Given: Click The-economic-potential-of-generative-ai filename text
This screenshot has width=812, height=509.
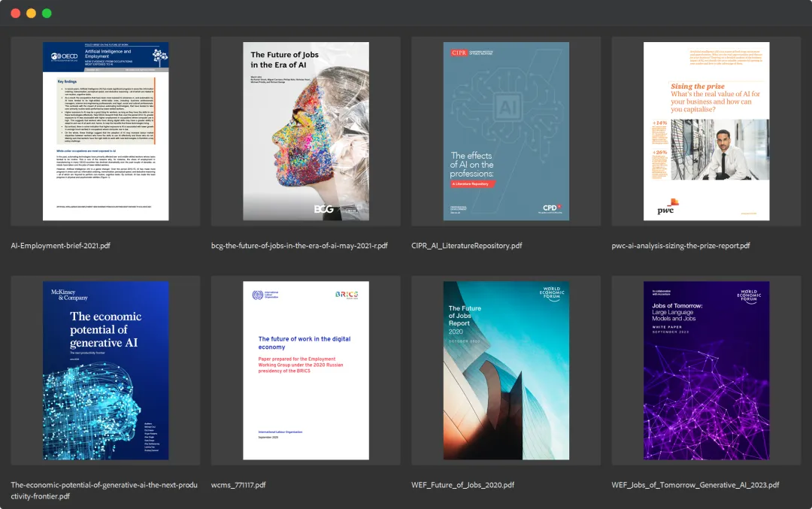Looking at the screenshot, I should tap(104, 485).
